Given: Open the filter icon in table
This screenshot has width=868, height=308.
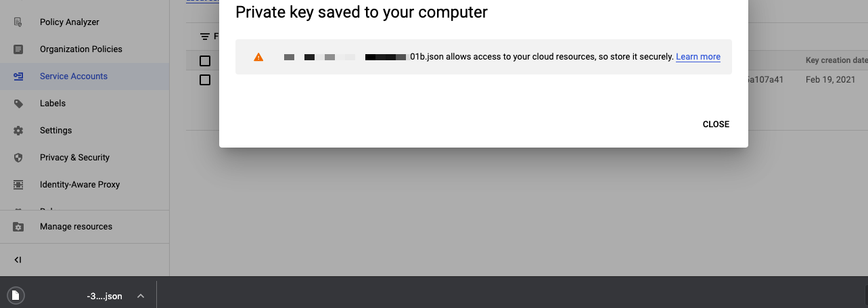Looking at the screenshot, I should pos(205,36).
